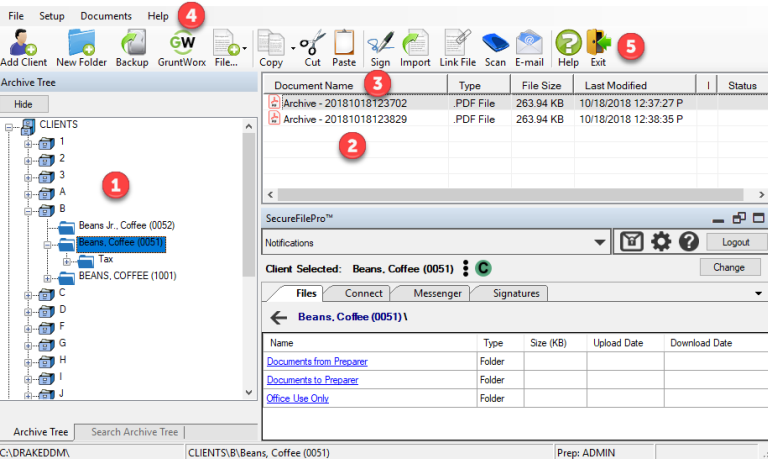
Task: Switch to Search Archive Tree tab
Action: (135, 432)
